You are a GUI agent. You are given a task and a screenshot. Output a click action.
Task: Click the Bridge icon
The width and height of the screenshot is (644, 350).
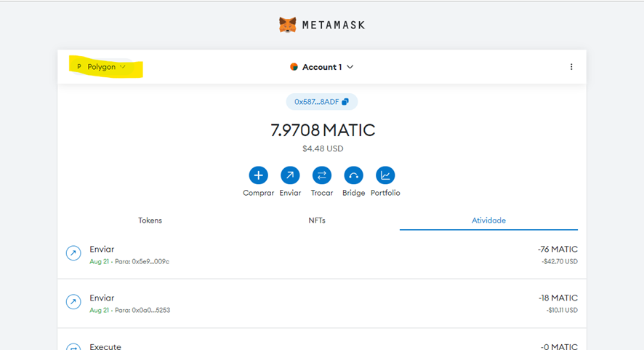[x=354, y=175]
